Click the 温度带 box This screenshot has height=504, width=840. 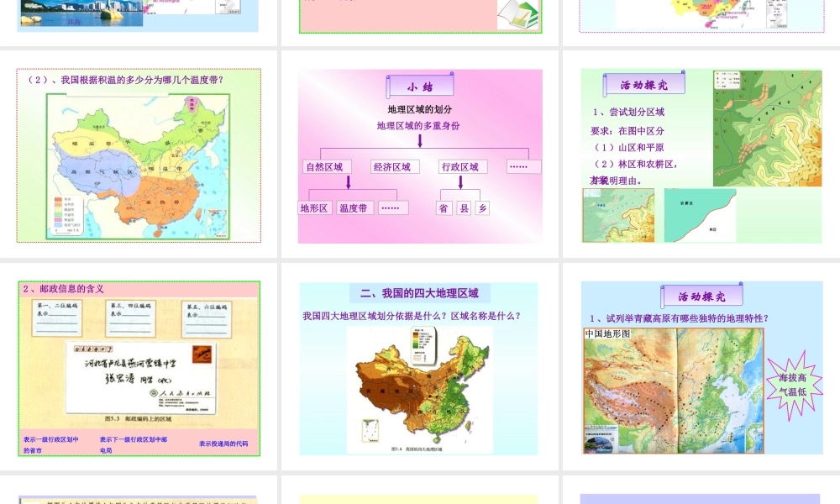354,207
